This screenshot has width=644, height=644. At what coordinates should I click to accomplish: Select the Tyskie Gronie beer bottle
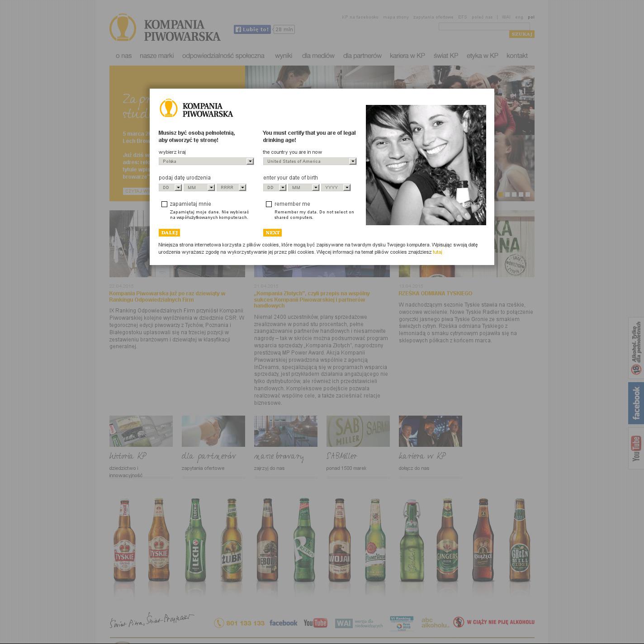tap(124, 540)
